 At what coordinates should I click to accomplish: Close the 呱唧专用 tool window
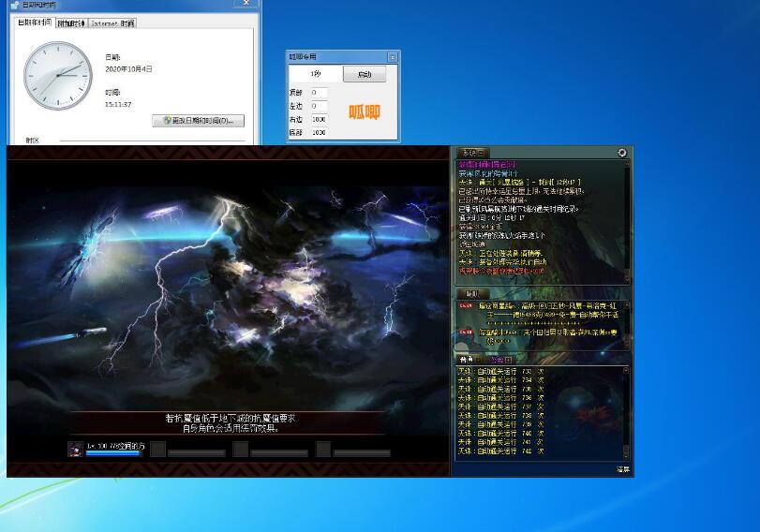[392, 57]
